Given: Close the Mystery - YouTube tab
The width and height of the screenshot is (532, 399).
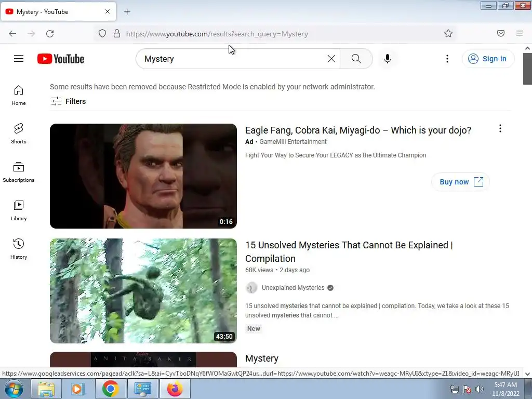Looking at the screenshot, I should tap(108, 11).
